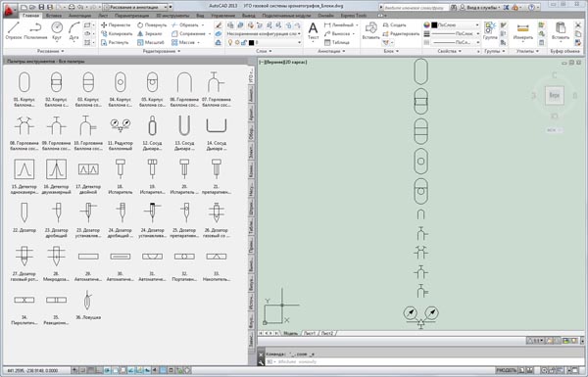Viewport: 588px width, 377px height.
Task: Expand the Свойства panel title
Action: (449, 51)
